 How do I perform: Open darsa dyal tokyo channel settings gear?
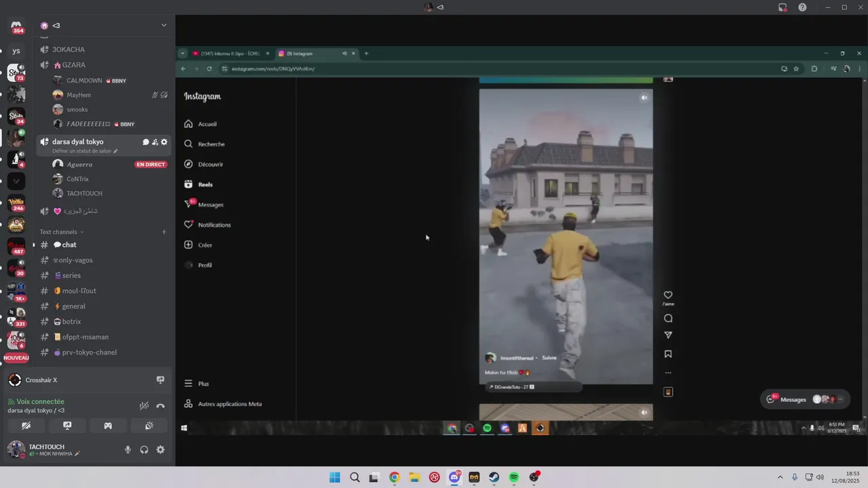[164, 142]
